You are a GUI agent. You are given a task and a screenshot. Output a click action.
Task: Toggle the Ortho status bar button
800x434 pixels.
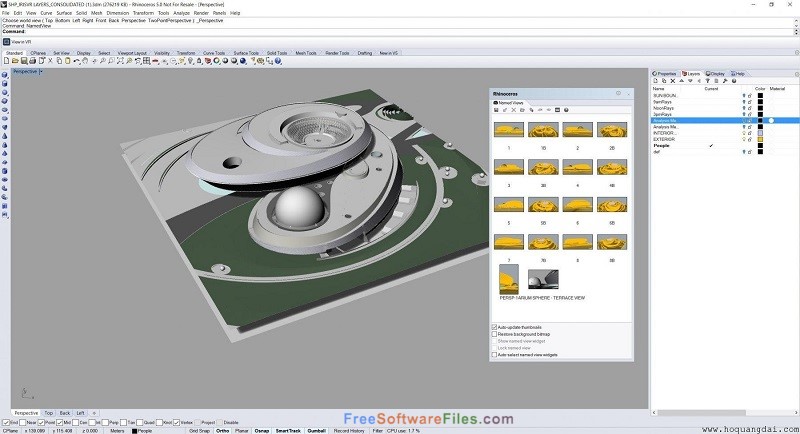222,431
